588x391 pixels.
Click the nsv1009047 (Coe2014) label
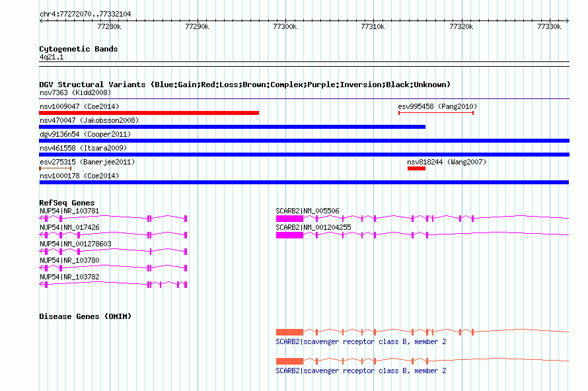coord(79,106)
